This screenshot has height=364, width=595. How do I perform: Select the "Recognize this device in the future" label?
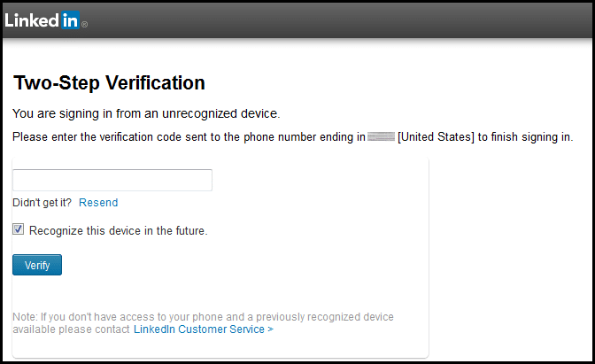pyautogui.click(x=119, y=231)
